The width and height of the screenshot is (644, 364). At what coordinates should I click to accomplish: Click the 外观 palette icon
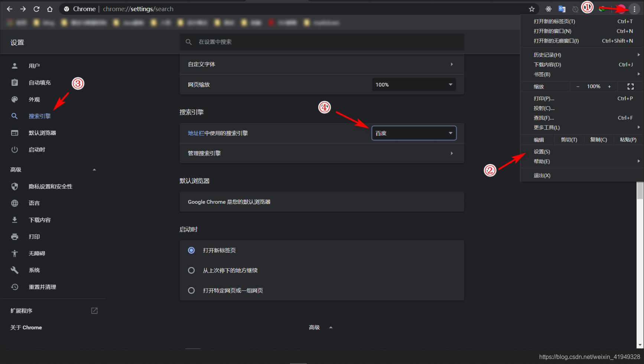[x=14, y=99]
